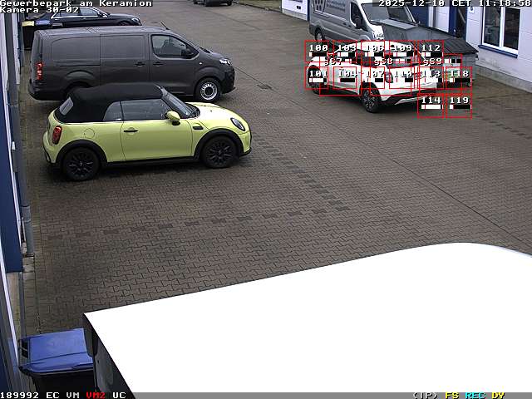This screenshot has height=399, width=532.
Task: Click the date and time overlay
Action: 454,3
